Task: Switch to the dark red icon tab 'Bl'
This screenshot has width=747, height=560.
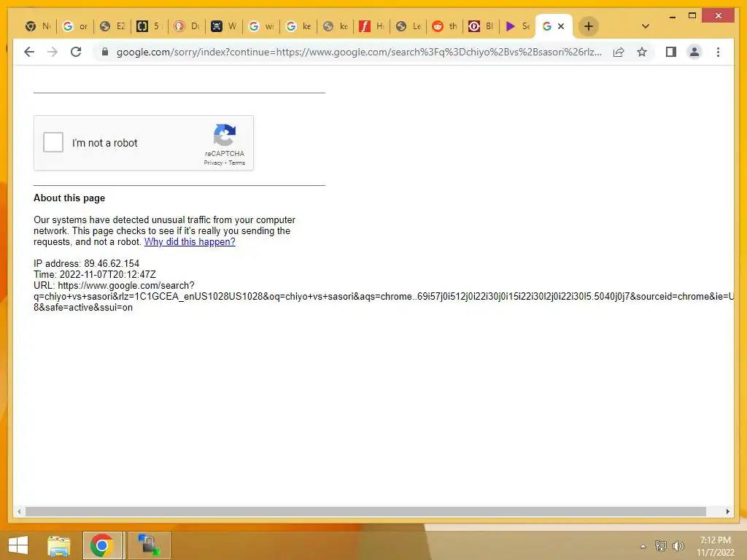Action: click(481, 26)
